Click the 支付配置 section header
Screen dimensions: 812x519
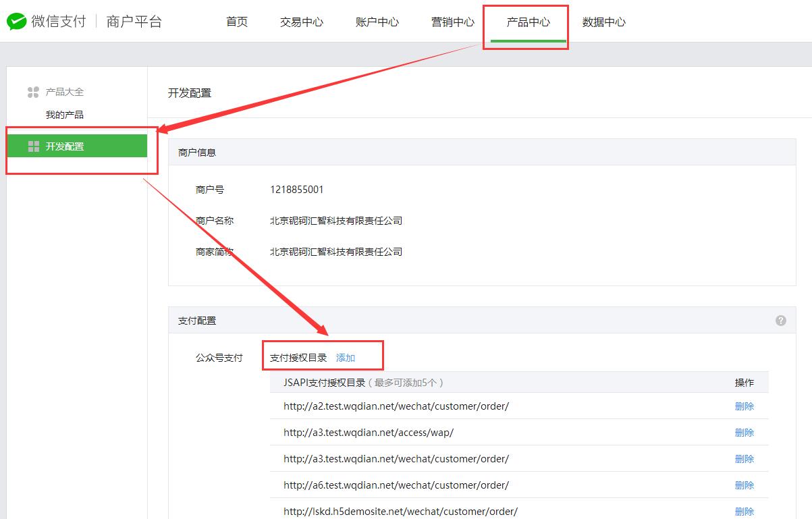click(482, 321)
